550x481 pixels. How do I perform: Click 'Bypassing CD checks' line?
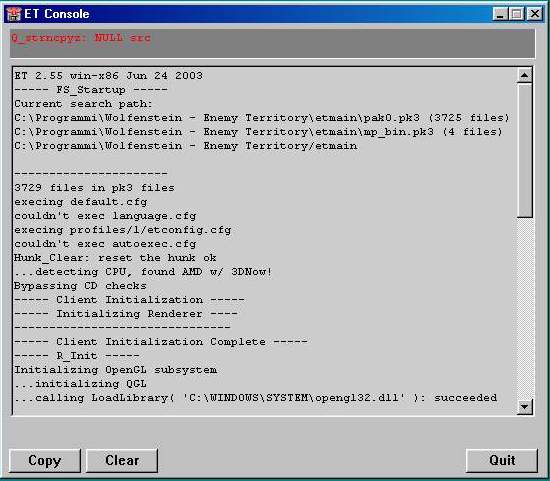[80, 286]
